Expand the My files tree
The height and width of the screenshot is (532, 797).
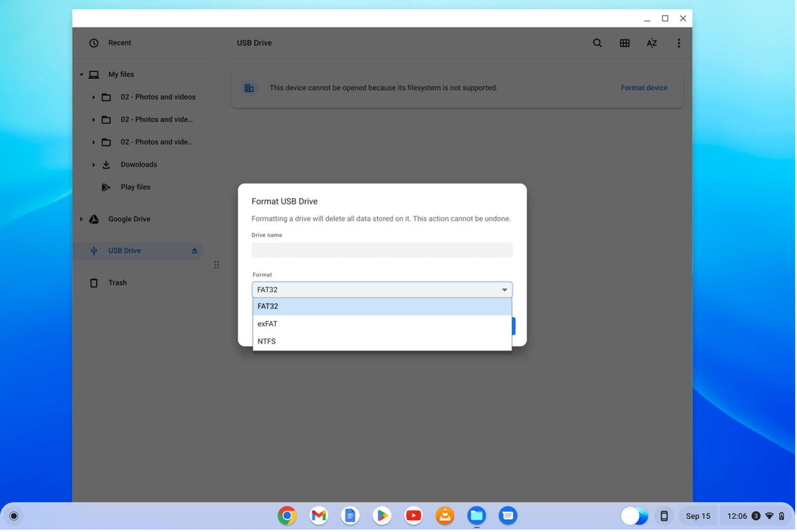click(x=82, y=75)
